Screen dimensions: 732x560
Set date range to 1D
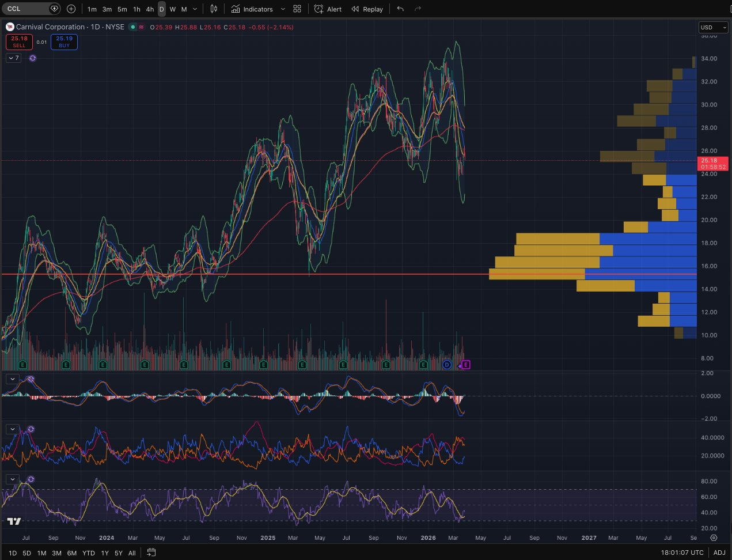13,553
